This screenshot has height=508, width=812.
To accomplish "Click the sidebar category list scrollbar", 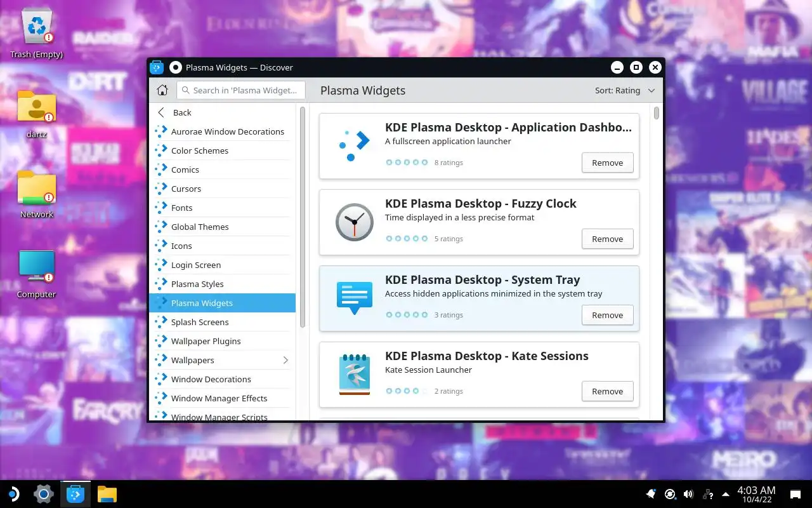I will pyautogui.click(x=303, y=217).
